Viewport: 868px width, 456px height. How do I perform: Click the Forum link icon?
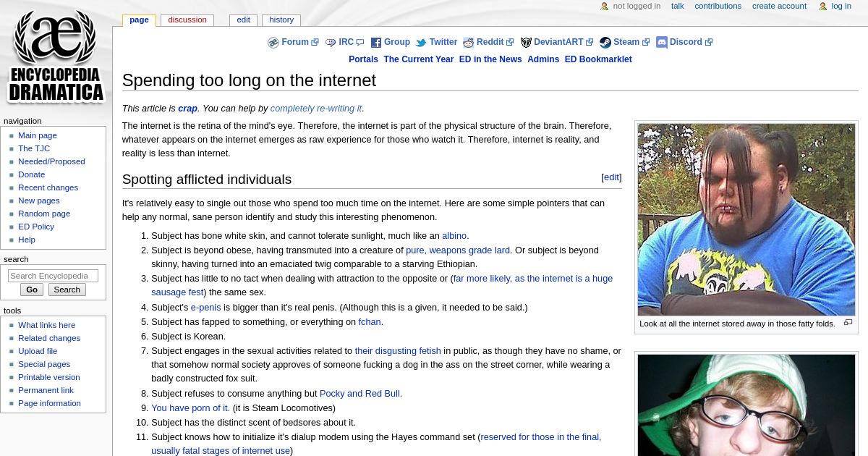(x=273, y=43)
